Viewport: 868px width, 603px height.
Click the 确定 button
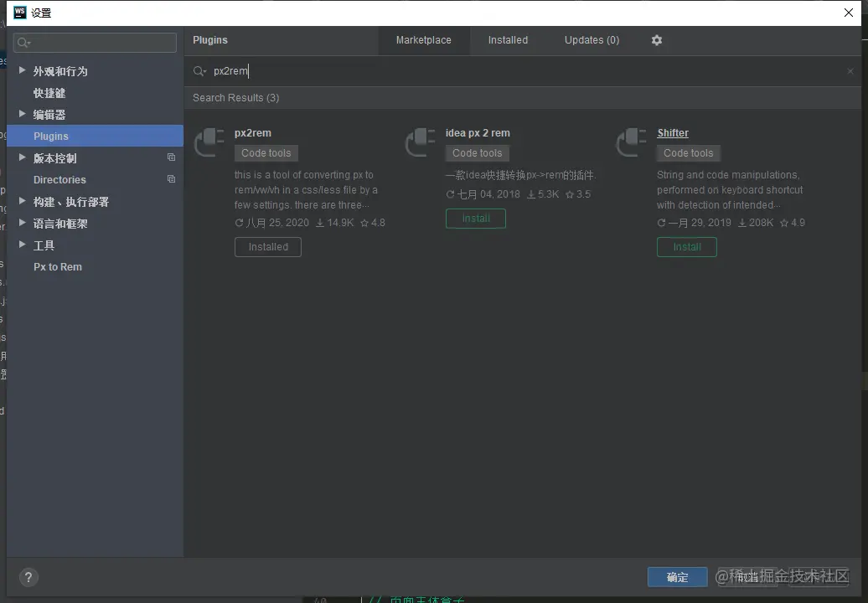pos(677,577)
